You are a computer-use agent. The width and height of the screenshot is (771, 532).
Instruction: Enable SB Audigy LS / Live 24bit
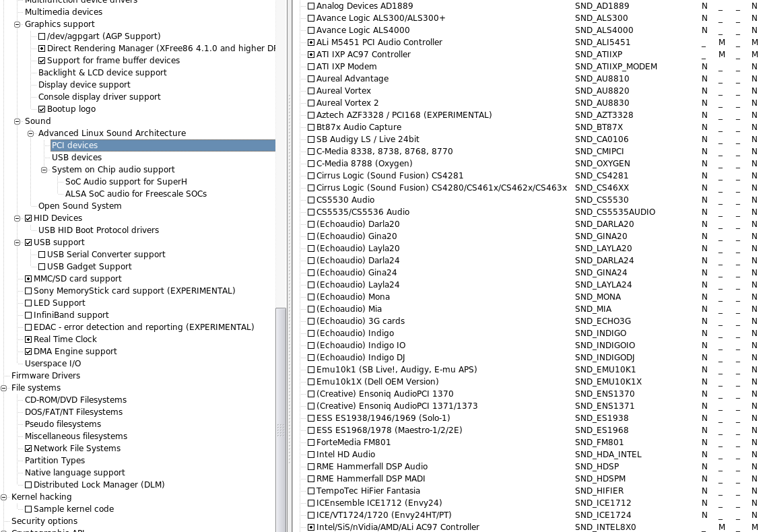[311, 139]
